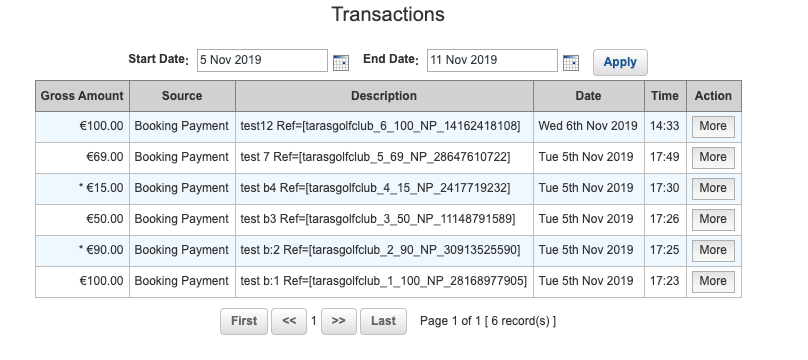
Task: Click the 17:26 time cell
Action: [x=665, y=219]
